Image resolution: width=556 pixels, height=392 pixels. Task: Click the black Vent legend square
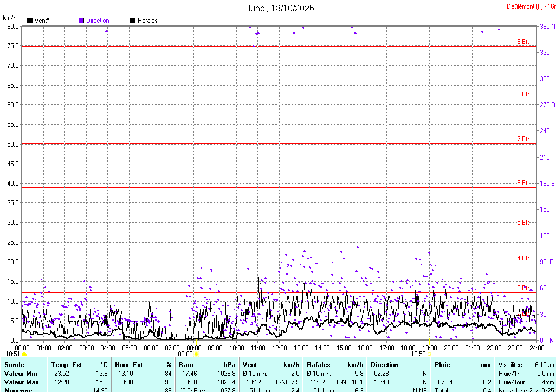click(29, 21)
